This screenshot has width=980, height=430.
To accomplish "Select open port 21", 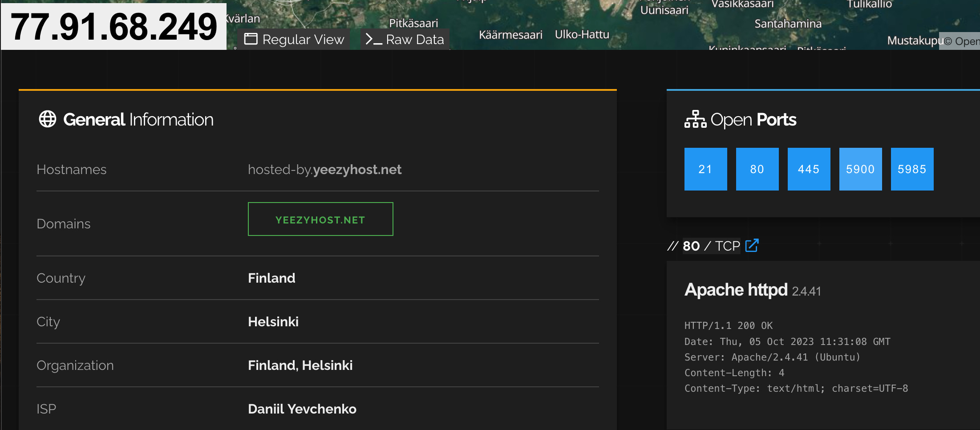I will pyautogui.click(x=706, y=169).
